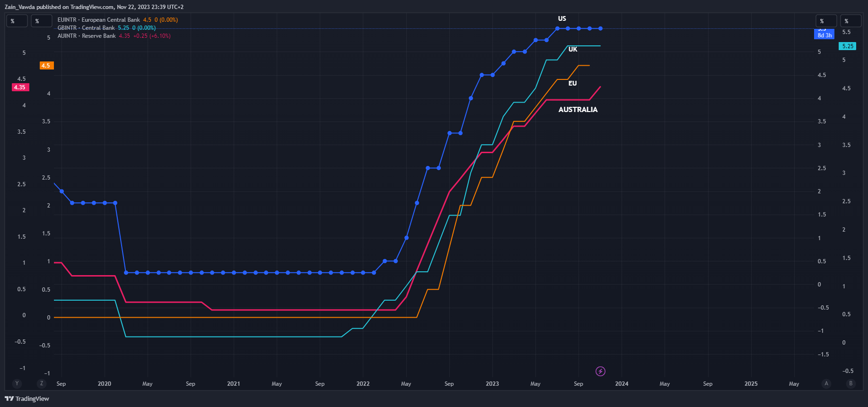Screen dimensions: 868x407
Task: Click 'Zain_Vawda published on TradingView.com' header text
Action: [59, 7]
